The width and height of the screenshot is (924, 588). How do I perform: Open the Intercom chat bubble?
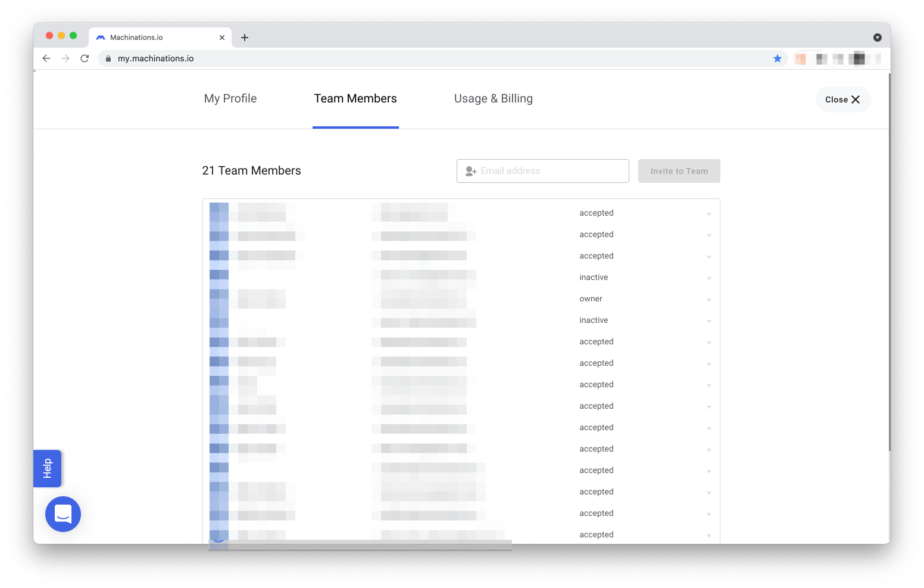(x=63, y=514)
